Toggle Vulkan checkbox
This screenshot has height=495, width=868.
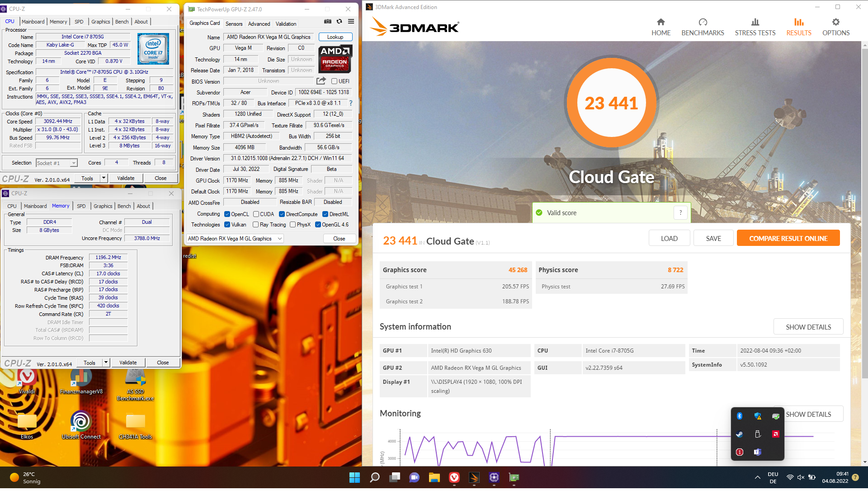pyautogui.click(x=227, y=225)
